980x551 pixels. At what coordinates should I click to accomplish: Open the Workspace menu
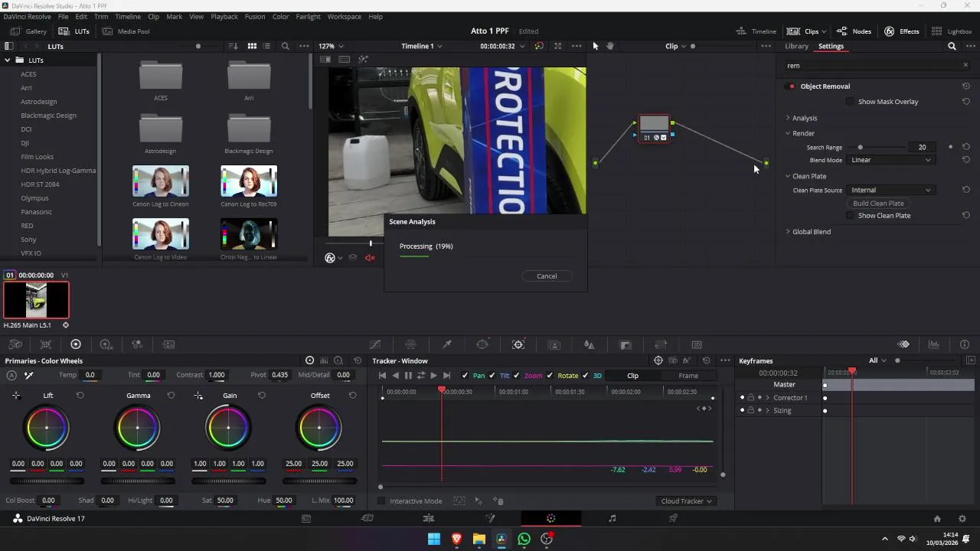click(344, 16)
